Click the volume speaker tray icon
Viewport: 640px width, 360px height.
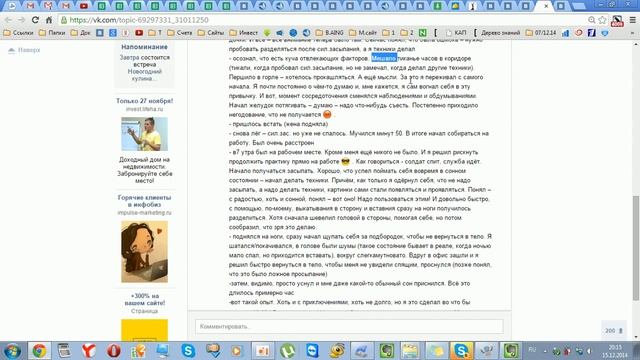click(590, 351)
